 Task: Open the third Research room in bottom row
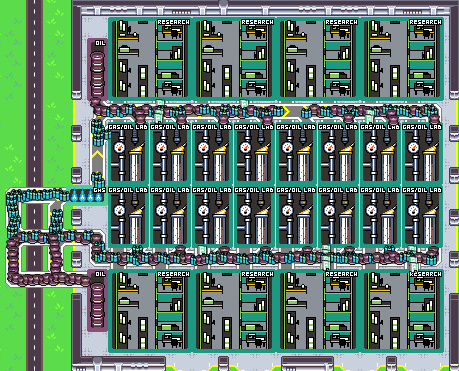coord(318,311)
